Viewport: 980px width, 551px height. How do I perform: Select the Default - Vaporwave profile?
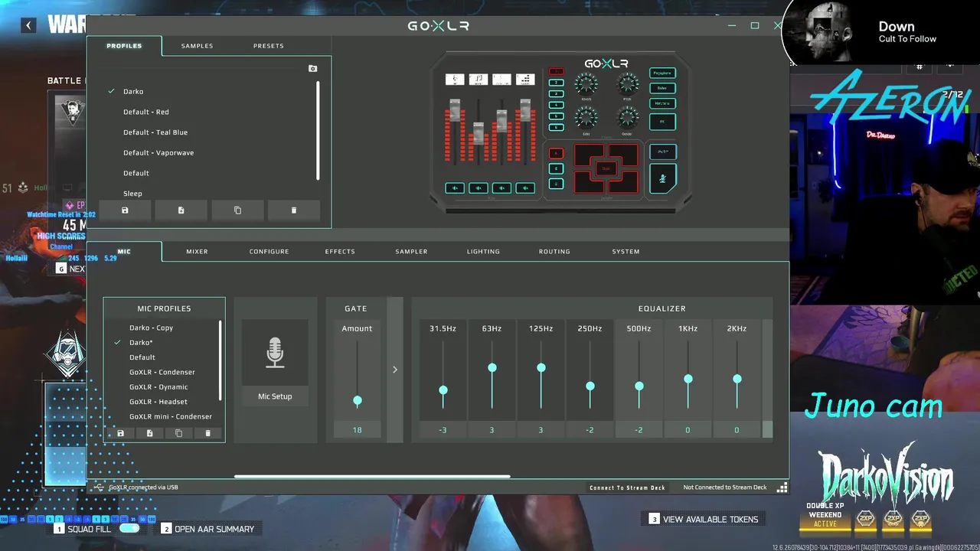click(158, 153)
